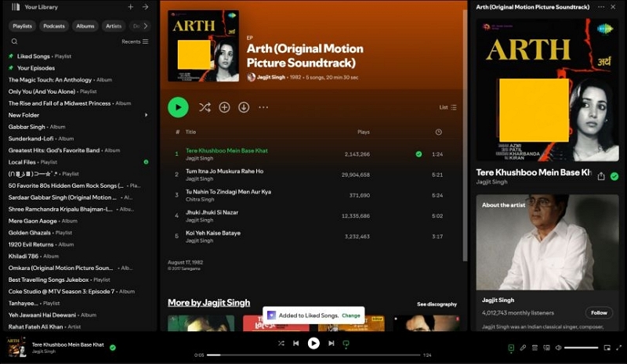Click Change in the Liked Songs toast
Screen dimensions: 627x364
(350, 315)
